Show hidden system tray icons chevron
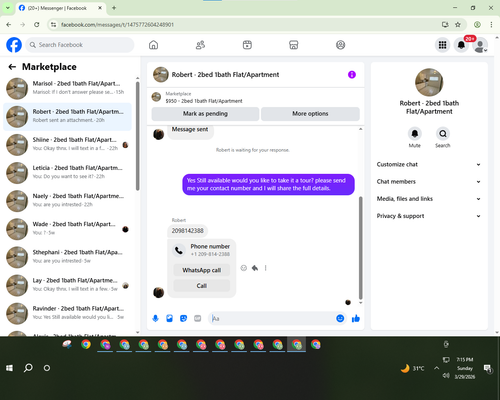 [x=436, y=368]
